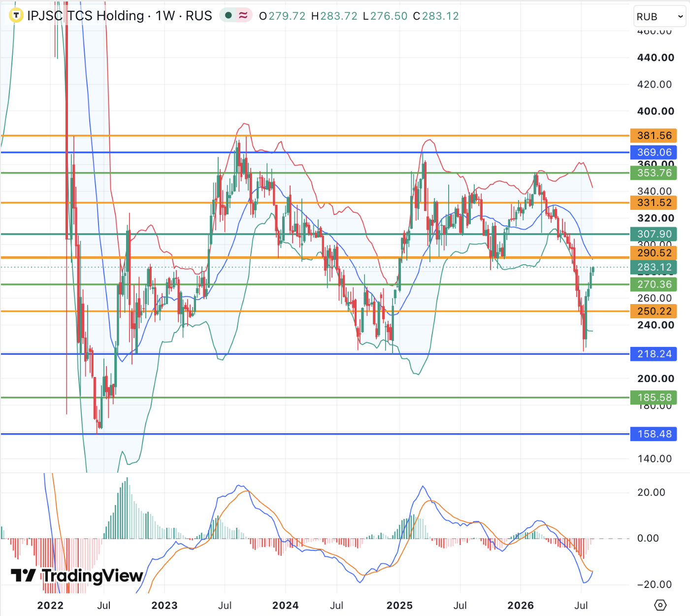Click the TCS Holding symbol logo

(16, 16)
